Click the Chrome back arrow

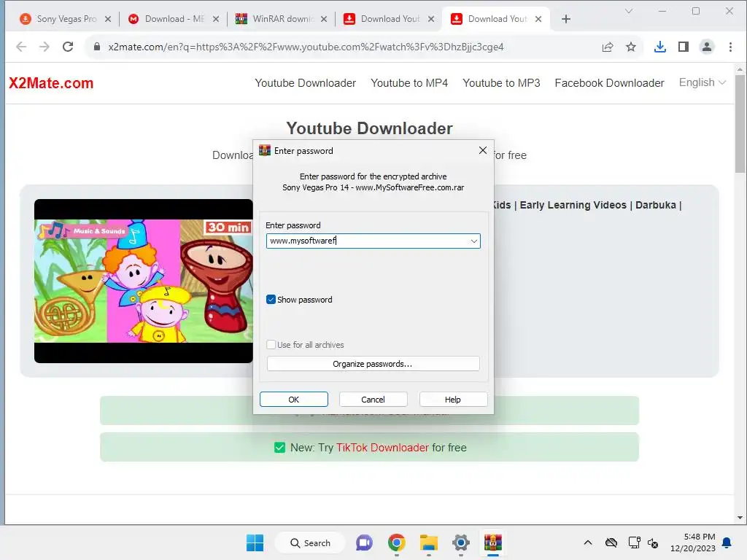click(21, 47)
